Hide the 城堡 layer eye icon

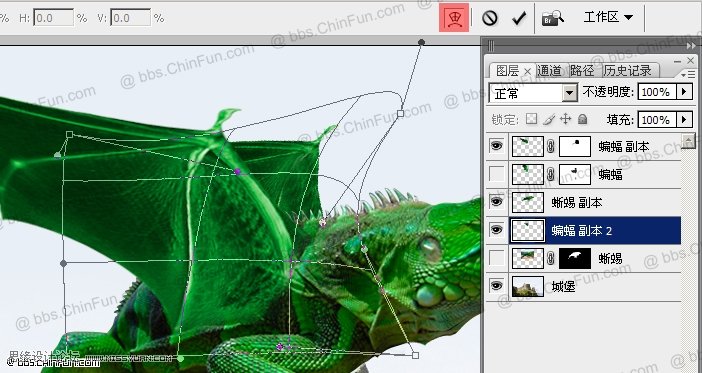(497, 286)
